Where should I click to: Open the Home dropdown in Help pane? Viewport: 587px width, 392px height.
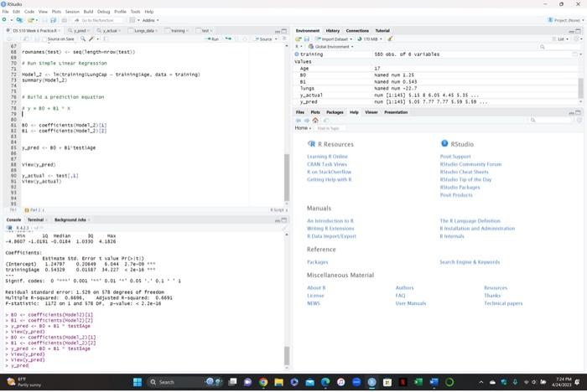click(x=303, y=128)
